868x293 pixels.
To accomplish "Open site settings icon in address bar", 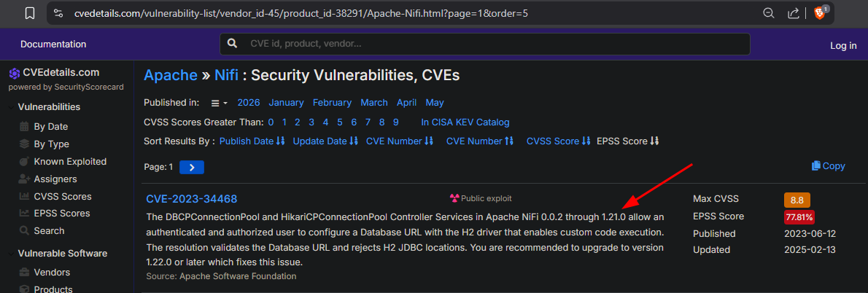I will pos(58,12).
